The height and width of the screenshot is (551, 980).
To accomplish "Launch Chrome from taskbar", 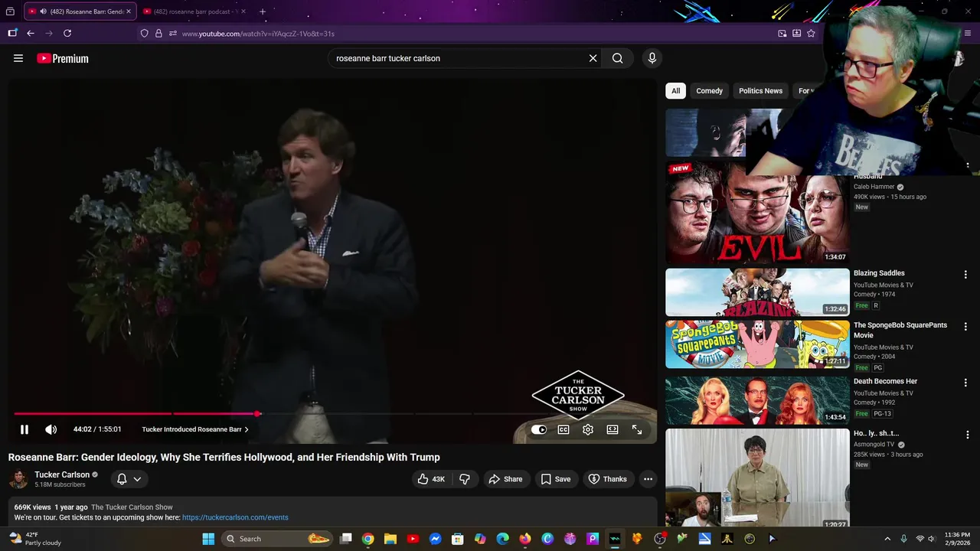I will tap(367, 539).
